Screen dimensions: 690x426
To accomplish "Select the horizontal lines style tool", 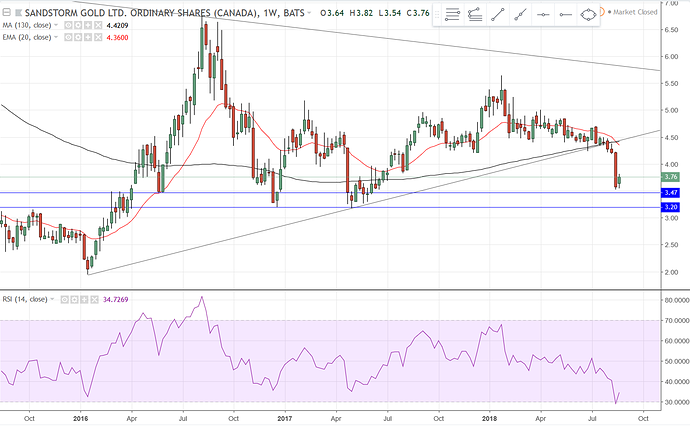I will 451,15.
